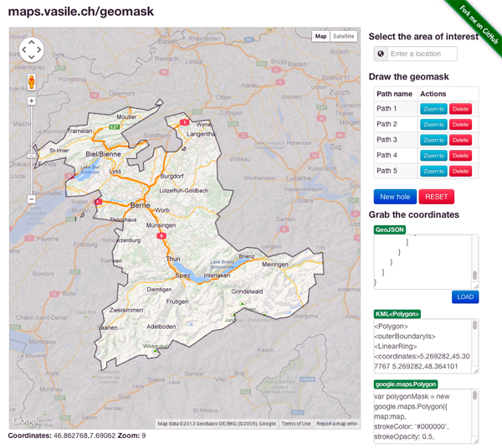Delete Path 3
This screenshot has height=448, width=502.
(460, 140)
